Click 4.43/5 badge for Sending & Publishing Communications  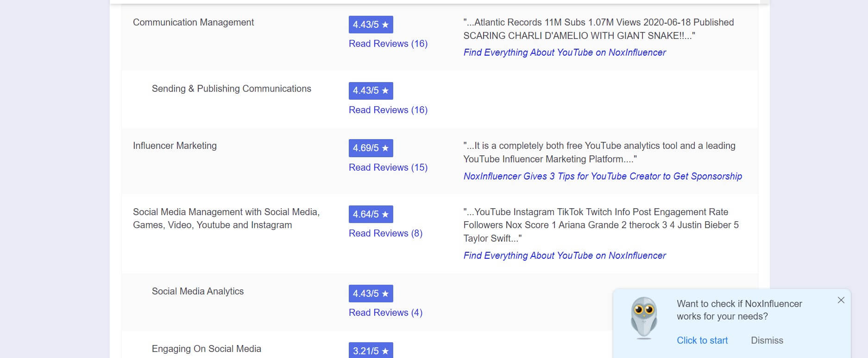[x=371, y=90]
